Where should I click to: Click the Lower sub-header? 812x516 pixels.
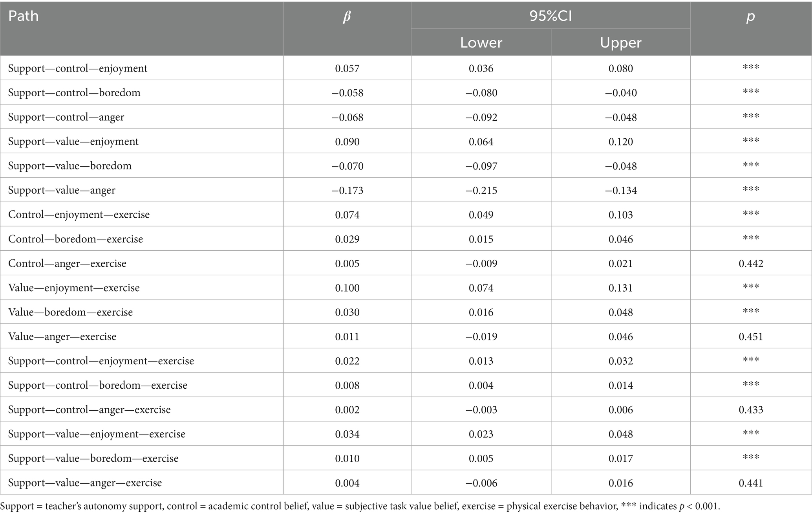(481, 42)
